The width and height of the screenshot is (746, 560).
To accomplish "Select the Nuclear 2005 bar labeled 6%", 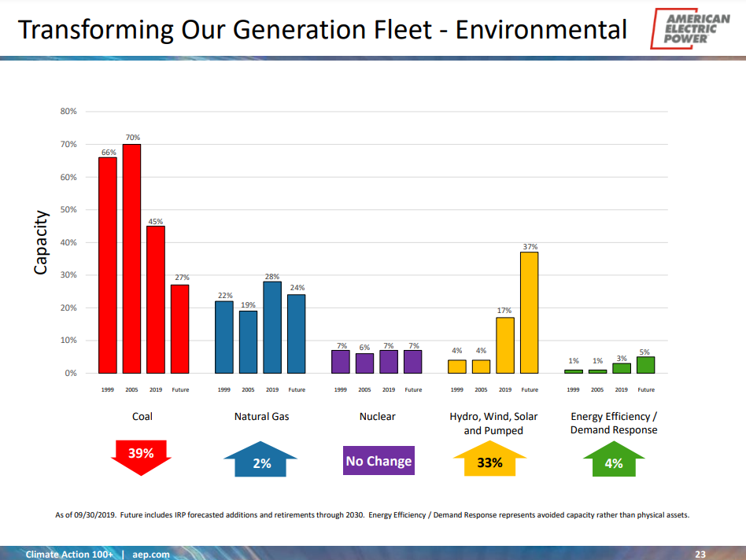I will point(364,363).
